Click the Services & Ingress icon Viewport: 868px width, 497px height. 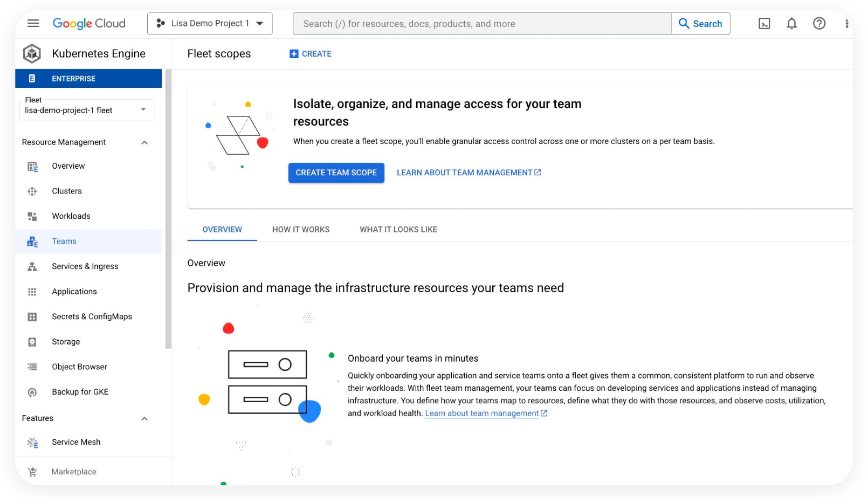(32, 266)
